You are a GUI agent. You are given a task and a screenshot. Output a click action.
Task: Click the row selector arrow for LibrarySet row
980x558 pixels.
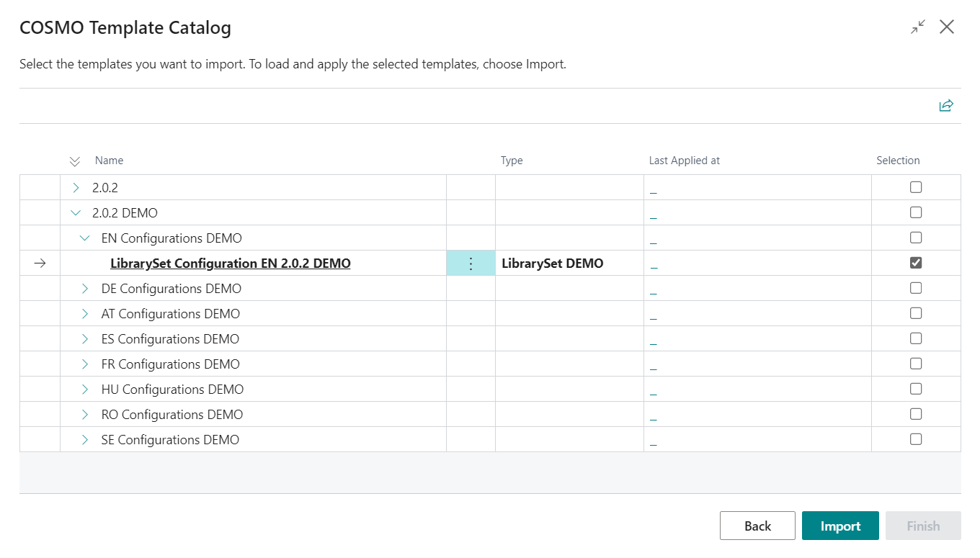[40, 264]
